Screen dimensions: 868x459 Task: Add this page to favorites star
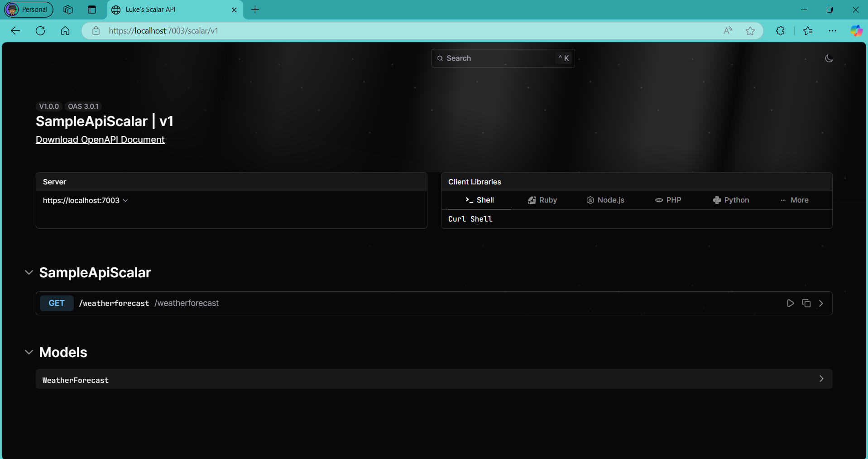coord(750,31)
